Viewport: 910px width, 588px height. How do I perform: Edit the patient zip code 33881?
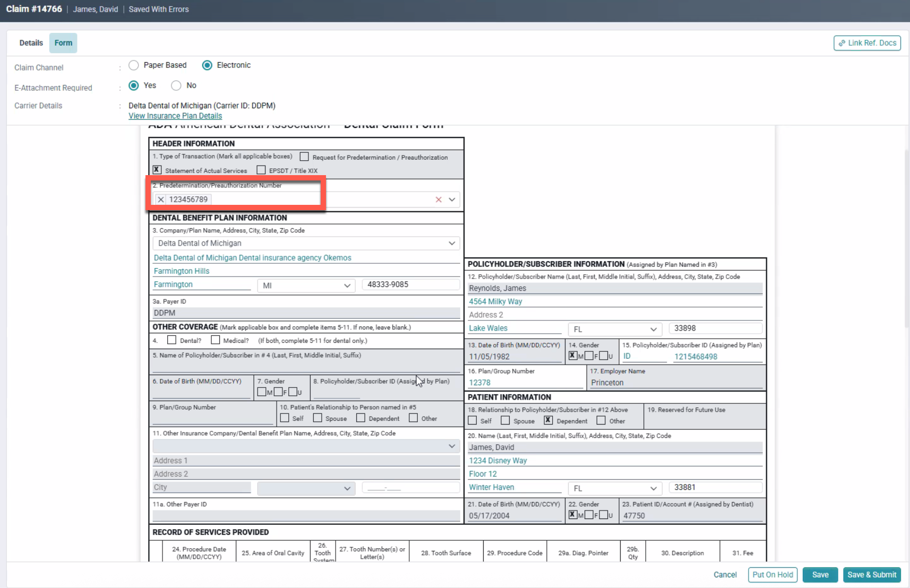coord(715,488)
